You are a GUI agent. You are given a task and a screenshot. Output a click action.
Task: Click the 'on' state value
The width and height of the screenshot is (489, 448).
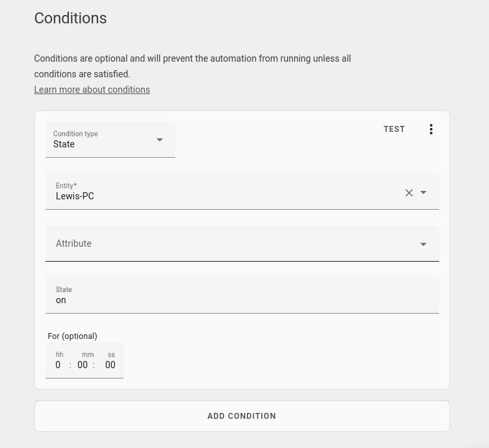61,300
